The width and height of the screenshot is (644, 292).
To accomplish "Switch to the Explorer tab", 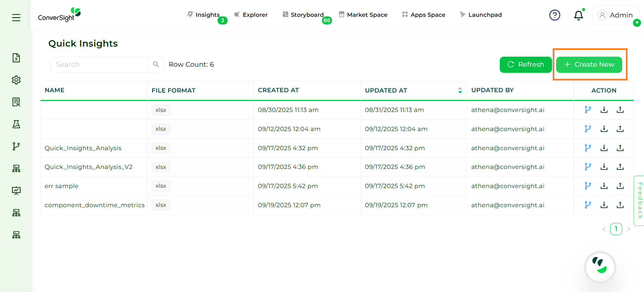I will (x=251, y=15).
